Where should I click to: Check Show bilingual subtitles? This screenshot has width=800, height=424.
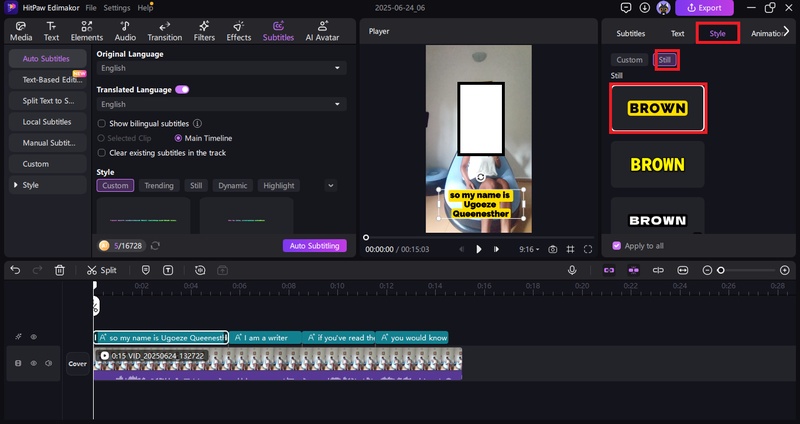101,123
